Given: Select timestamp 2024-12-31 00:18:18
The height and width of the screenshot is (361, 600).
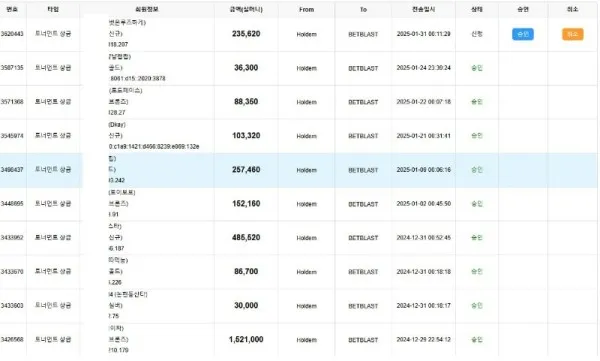Looking at the screenshot, I should pos(424,271).
